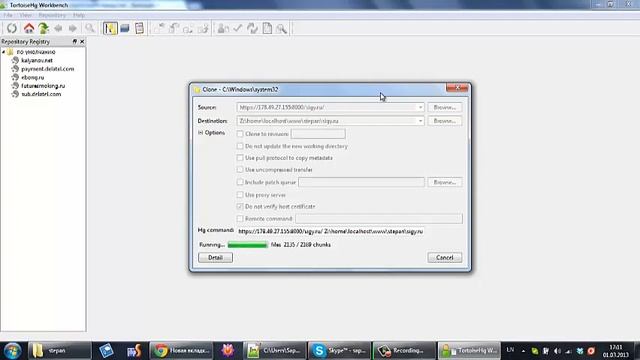Viewport: 640px width, 360px height.
Task: Click the Synchronize arrows toolbar icon
Action: pyautogui.click(x=252, y=28)
